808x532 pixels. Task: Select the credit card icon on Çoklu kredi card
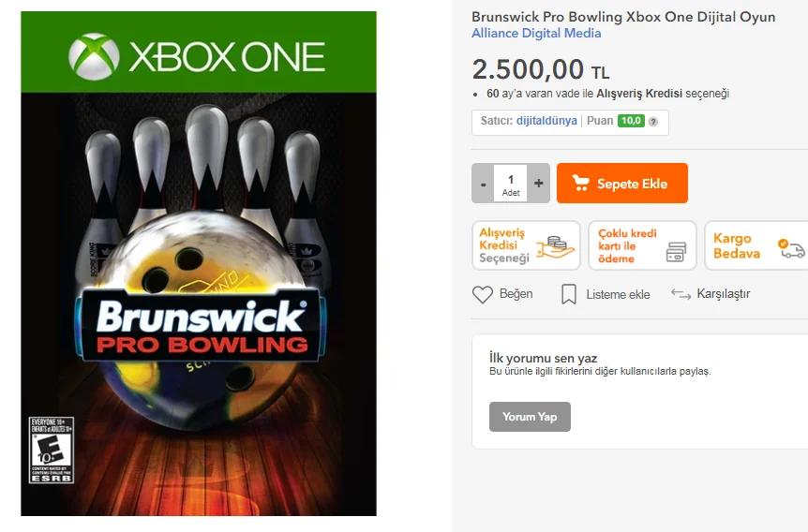click(x=676, y=251)
